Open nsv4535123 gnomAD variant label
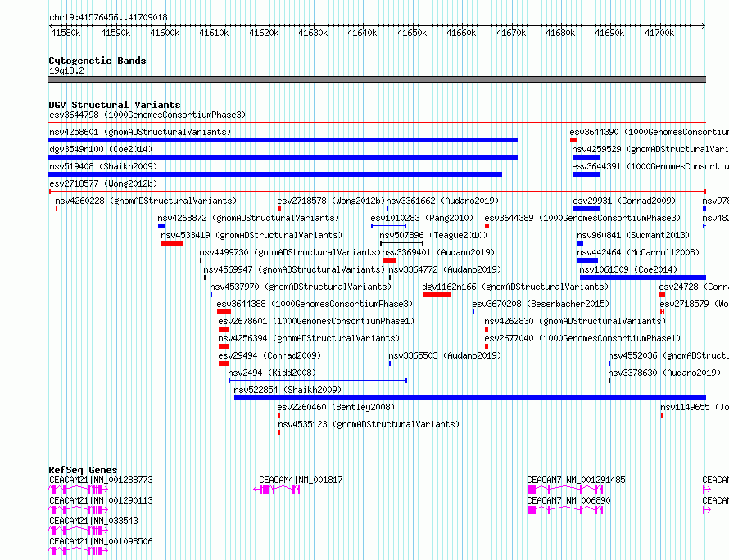The image size is (729, 560). pos(369,424)
